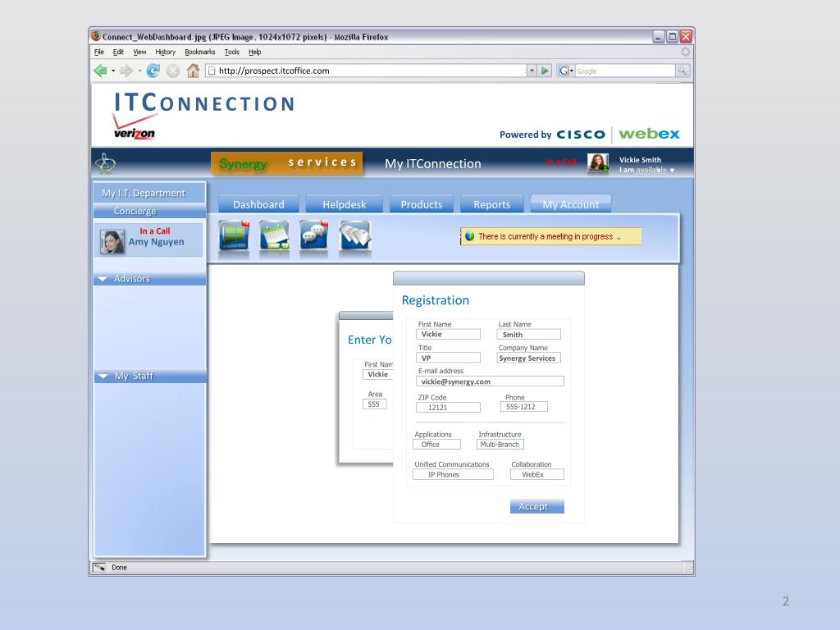
Task: Click the Accept button
Action: [536, 506]
